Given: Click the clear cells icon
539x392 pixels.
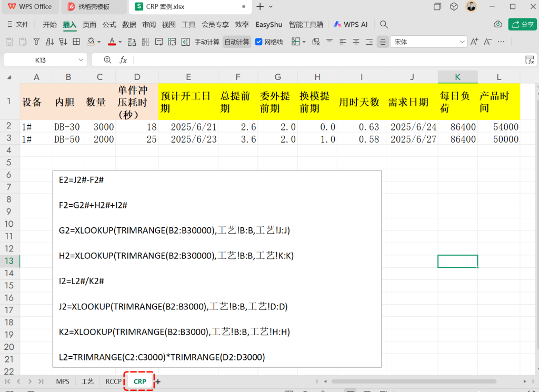Looking at the screenshot, I should tap(316, 42).
